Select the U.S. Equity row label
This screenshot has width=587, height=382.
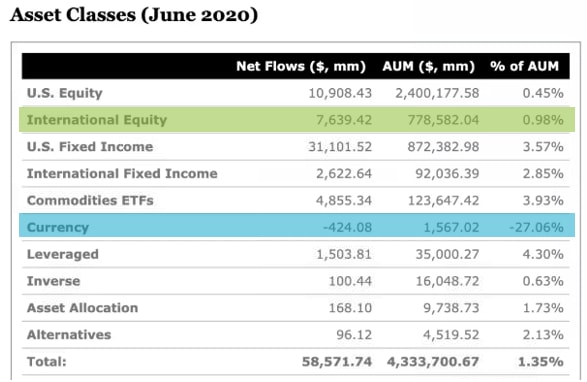(64, 93)
